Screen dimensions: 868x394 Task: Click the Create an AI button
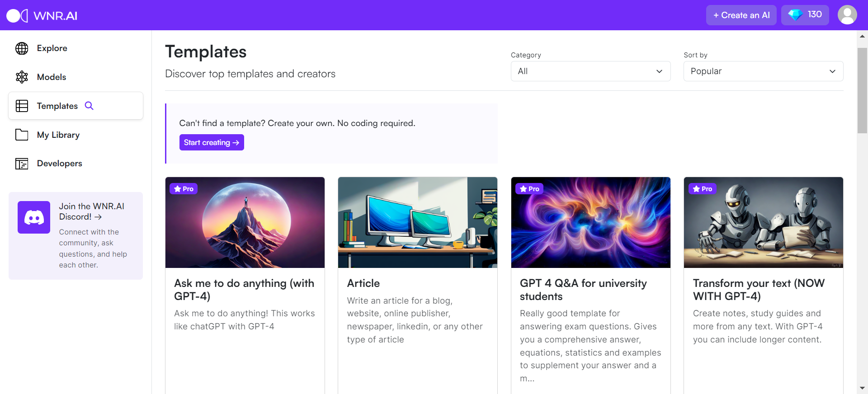coord(741,15)
